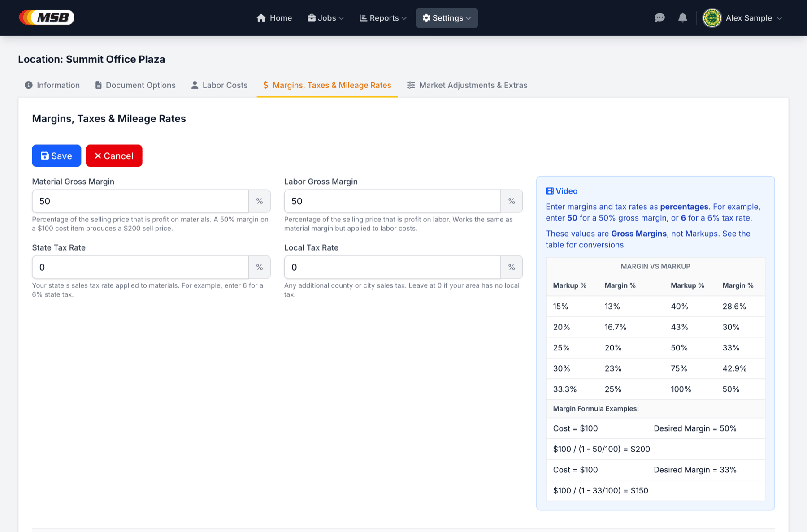Switch to the Labor Costs tab
Image resolution: width=807 pixels, height=532 pixels.
pyautogui.click(x=219, y=85)
